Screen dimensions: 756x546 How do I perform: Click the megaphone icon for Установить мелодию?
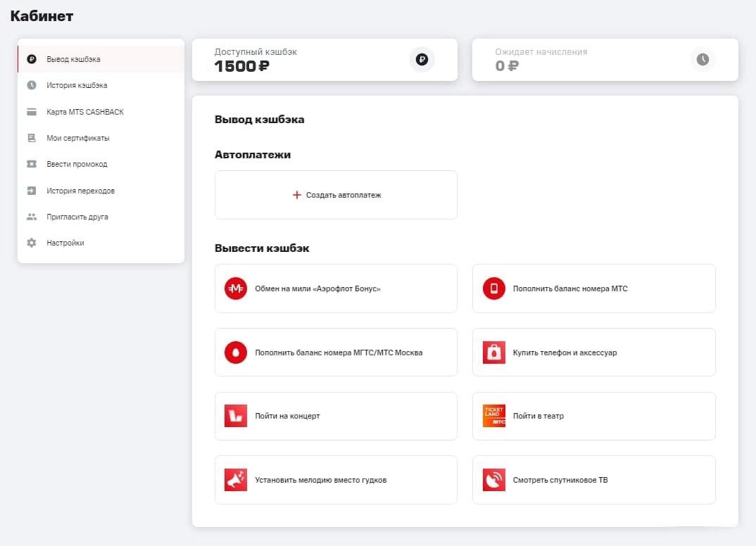point(236,480)
